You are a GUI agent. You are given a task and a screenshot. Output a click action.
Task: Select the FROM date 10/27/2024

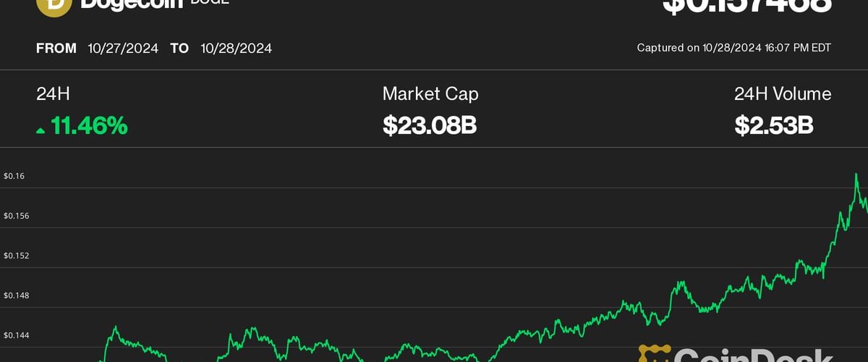123,49
